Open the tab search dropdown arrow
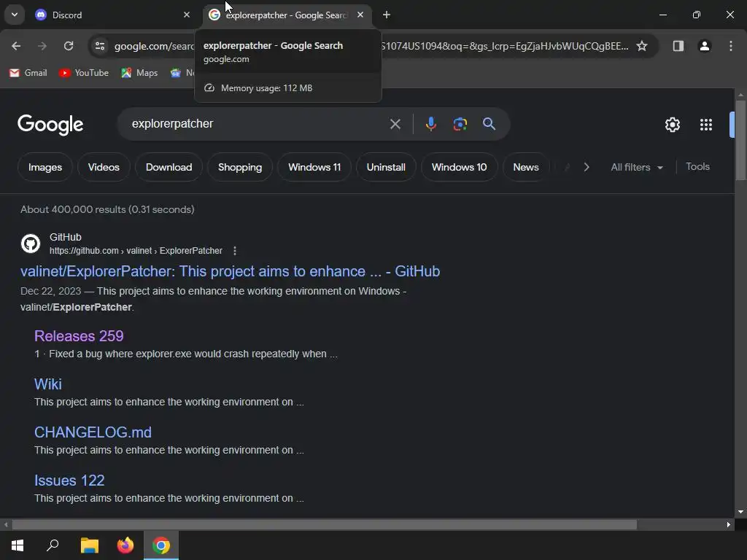This screenshot has height=560, width=747. [x=15, y=15]
